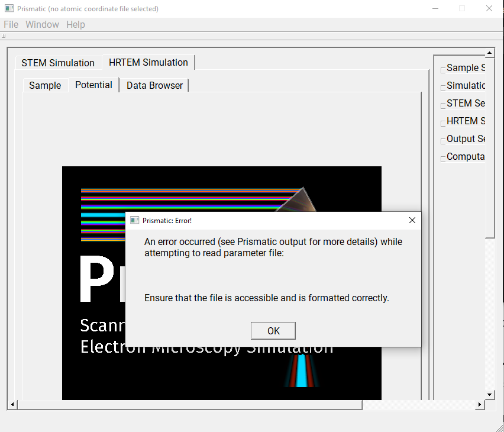The height and width of the screenshot is (432, 504).
Task: Toggle the Output Se... checkbox
Action: pos(443,141)
